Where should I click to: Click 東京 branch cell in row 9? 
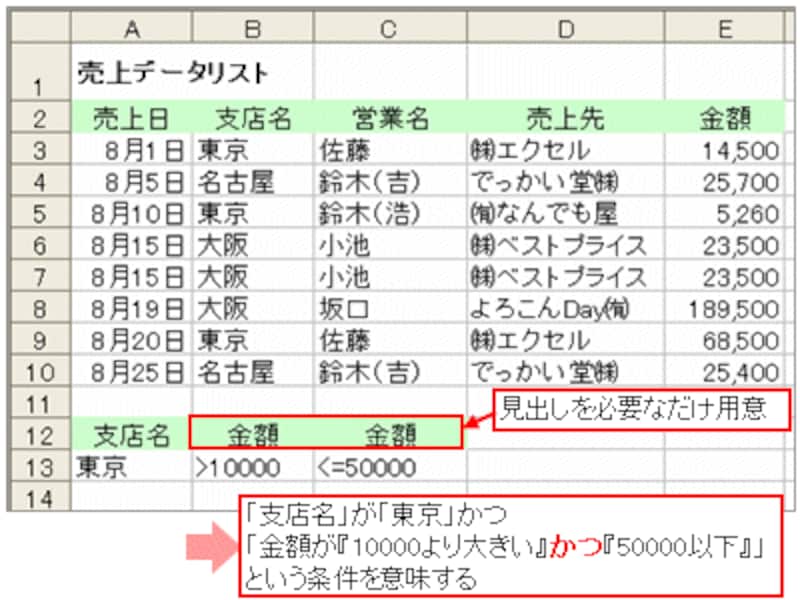click(253, 339)
